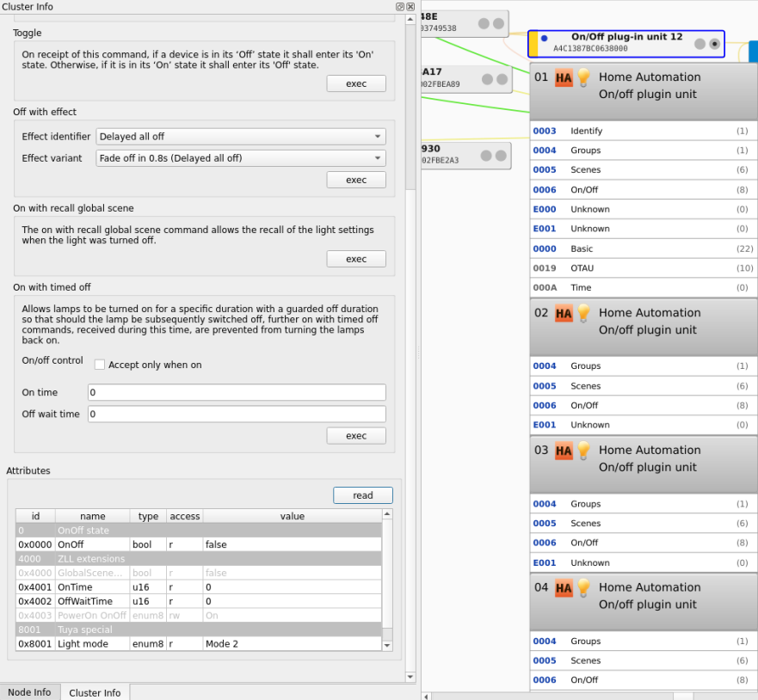758x700 pixels.
Task: Click Cluster Info panel scroll up arrow
Action: point(410,19)
